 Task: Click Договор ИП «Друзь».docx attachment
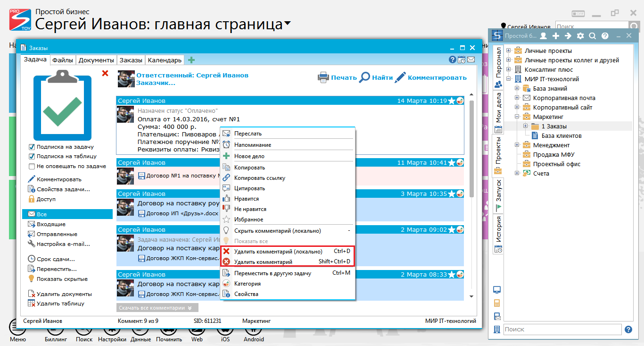pyautogui.click(x=182, y=213)
